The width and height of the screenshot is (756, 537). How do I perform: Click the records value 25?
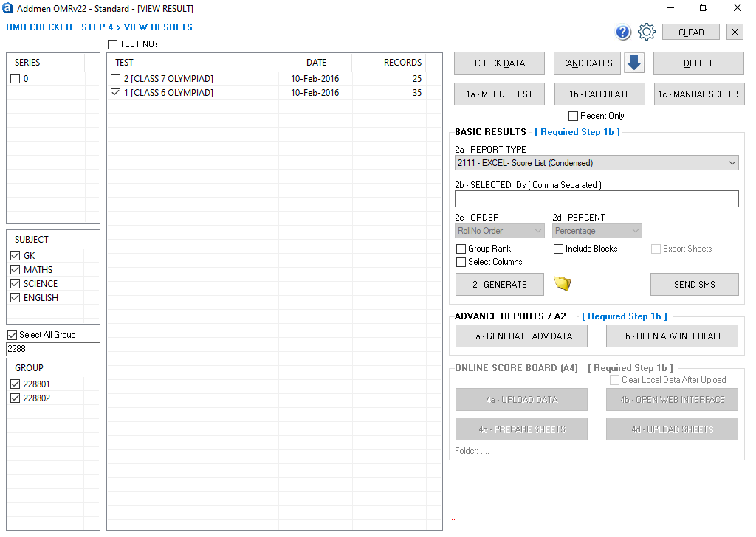pyautogui.click(x=417, y=78)
